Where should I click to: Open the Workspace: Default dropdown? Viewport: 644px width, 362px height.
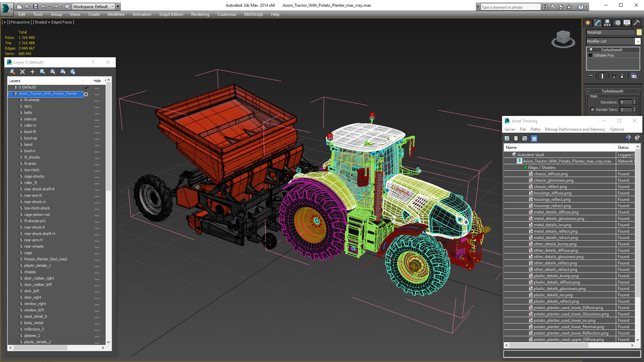point(94,6)
